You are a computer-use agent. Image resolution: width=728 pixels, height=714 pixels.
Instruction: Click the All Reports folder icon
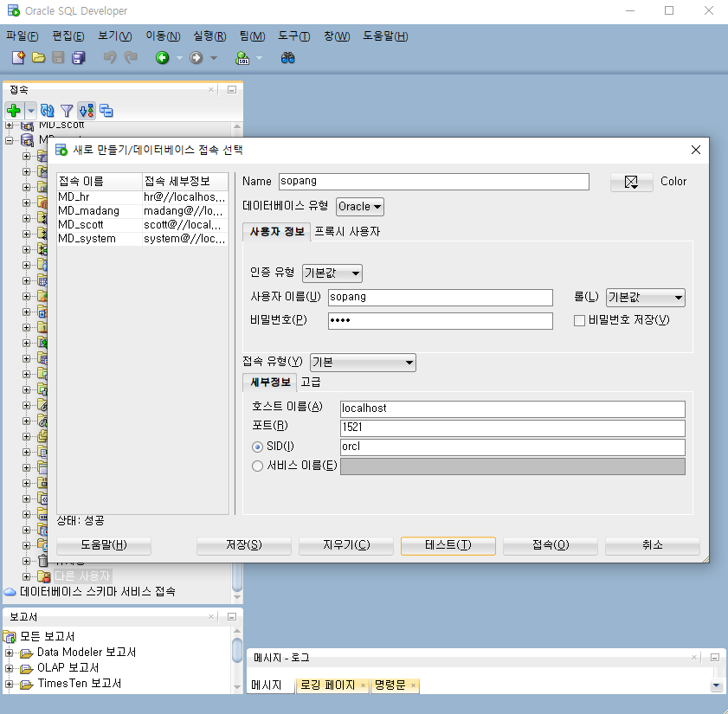(10, 636)
